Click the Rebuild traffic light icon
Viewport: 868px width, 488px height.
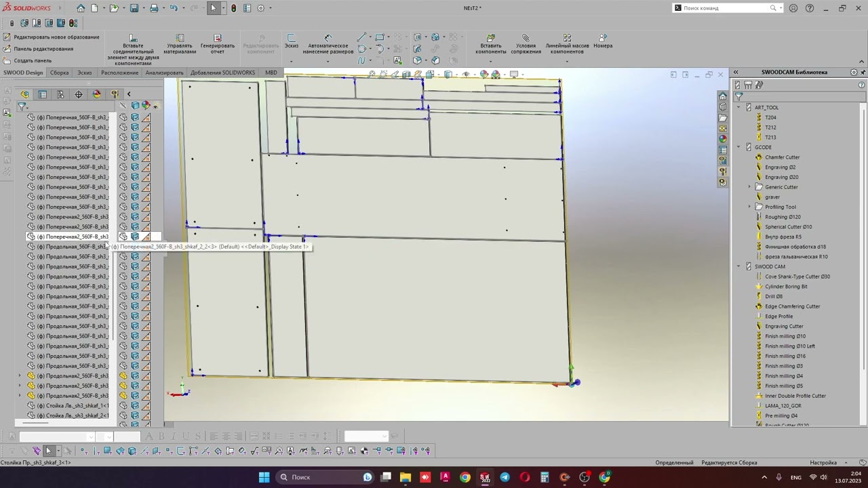[x=233, y=8]
